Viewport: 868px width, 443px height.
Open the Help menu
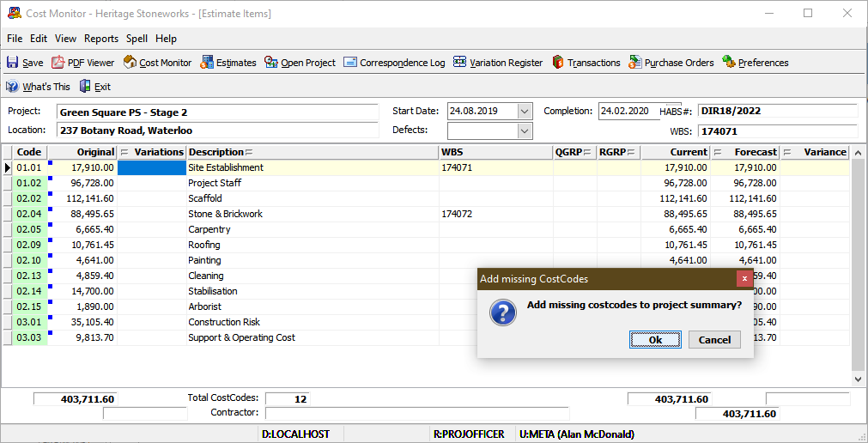(166, 39)
